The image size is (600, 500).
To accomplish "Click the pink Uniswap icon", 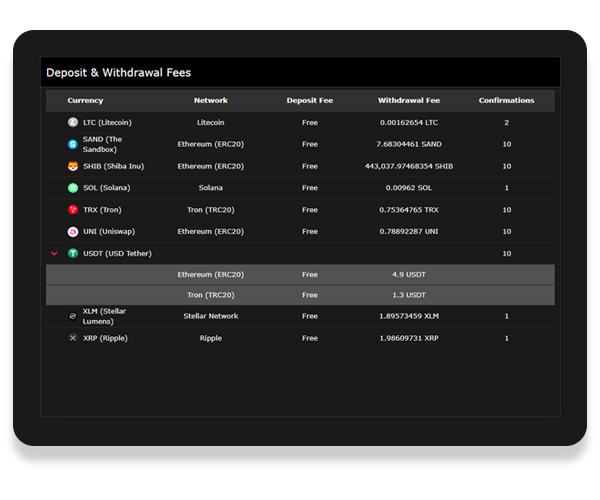I will 73,231.
